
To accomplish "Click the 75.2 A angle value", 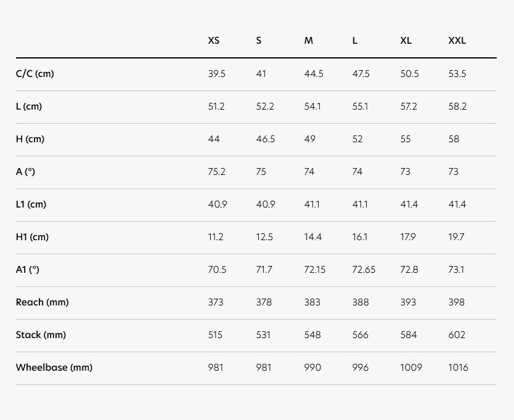I will (216, 172).
